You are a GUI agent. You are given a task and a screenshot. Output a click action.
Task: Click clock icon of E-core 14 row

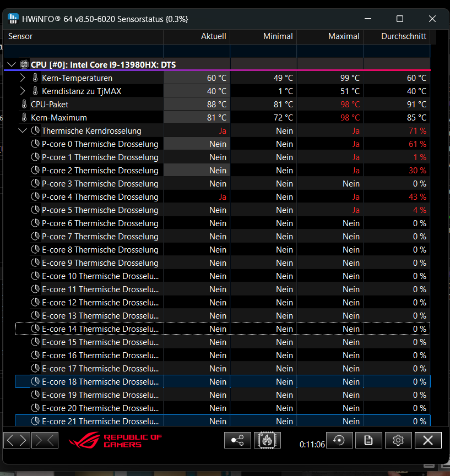pos(35,329)
